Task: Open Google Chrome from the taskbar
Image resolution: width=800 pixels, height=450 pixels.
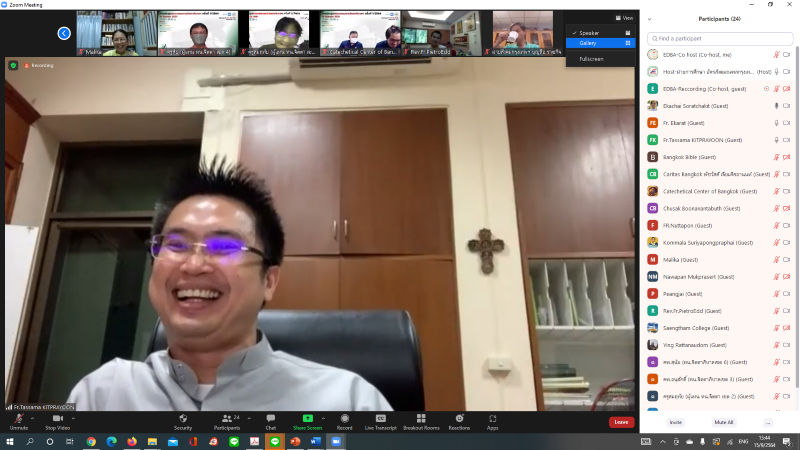Action: 91,442
